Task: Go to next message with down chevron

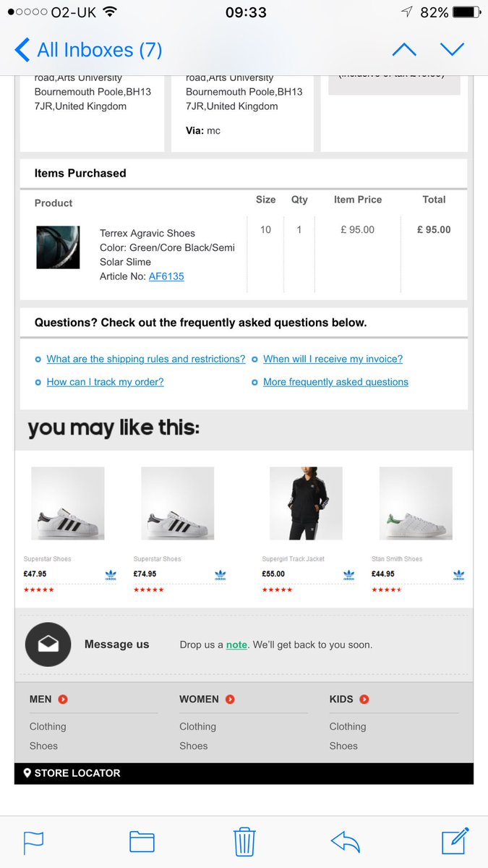Action: point(452,50)
